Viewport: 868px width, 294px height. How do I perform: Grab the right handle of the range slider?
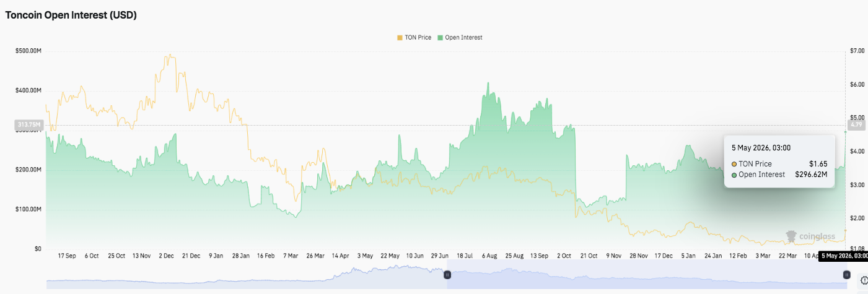pyautogui.click(x=846, y=275)
